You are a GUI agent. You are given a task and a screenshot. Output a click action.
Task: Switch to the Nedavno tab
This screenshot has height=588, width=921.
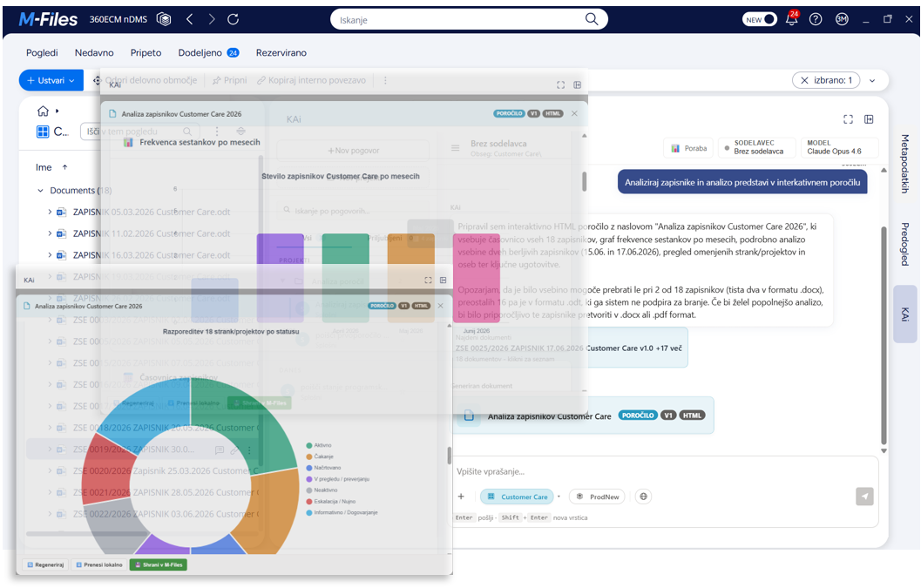[94, 53]
